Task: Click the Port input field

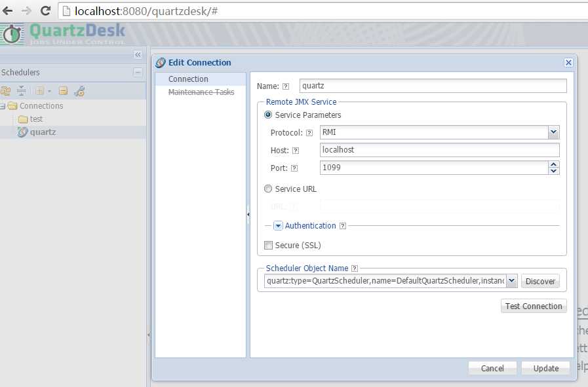Action: [434, 168]
